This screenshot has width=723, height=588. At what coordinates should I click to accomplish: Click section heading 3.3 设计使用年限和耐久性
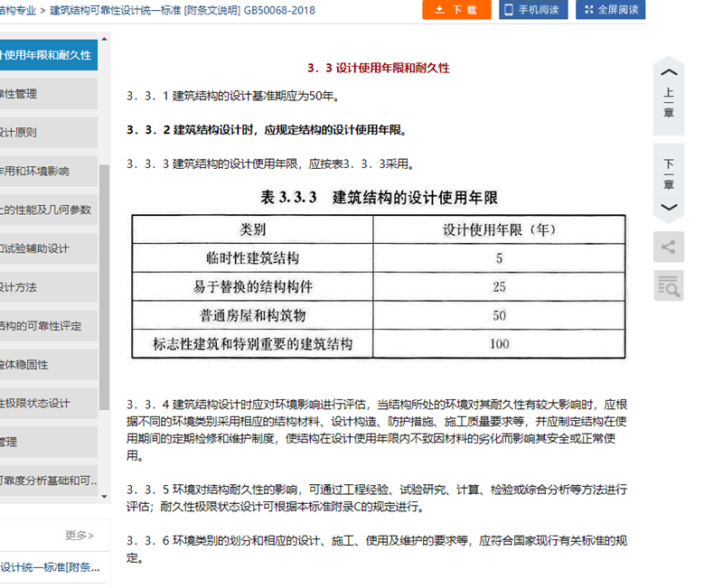(x=378, y=69)
